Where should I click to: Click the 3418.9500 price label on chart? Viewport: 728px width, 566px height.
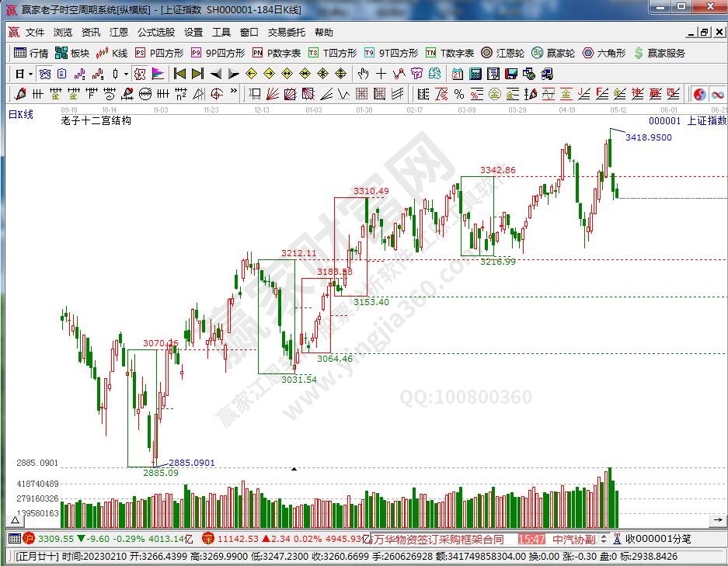(648, 137)
